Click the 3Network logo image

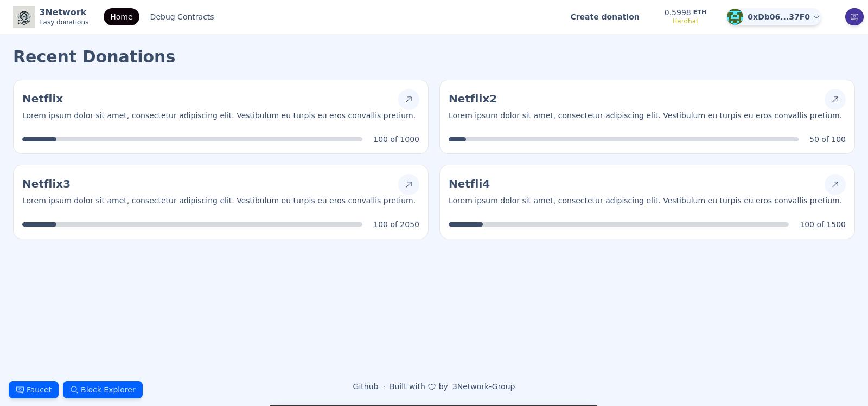pyautogui.click(x=24, y=17)
